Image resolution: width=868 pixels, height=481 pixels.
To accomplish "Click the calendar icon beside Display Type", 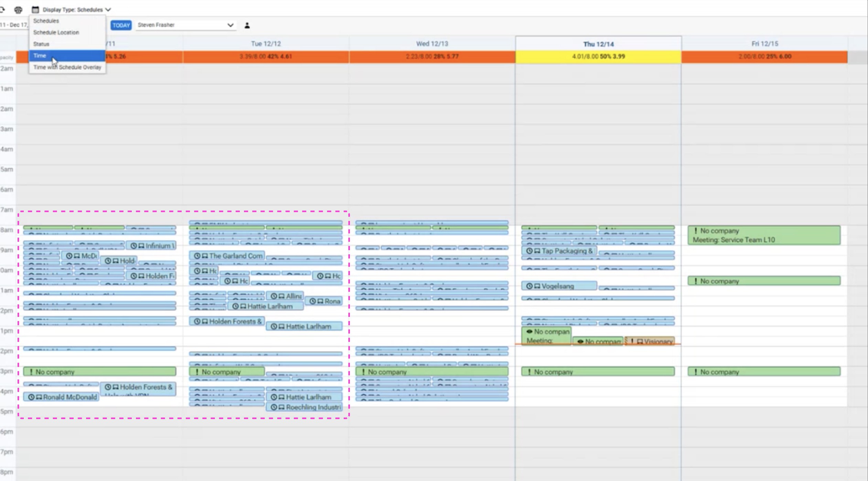I will pyautogui.click(x=35, y=10).
